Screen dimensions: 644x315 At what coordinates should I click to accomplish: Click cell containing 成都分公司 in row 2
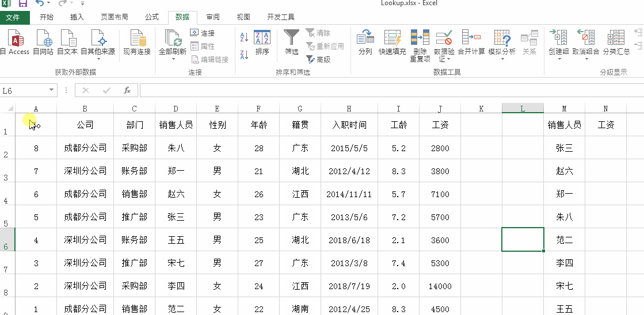tap(85, 148)
